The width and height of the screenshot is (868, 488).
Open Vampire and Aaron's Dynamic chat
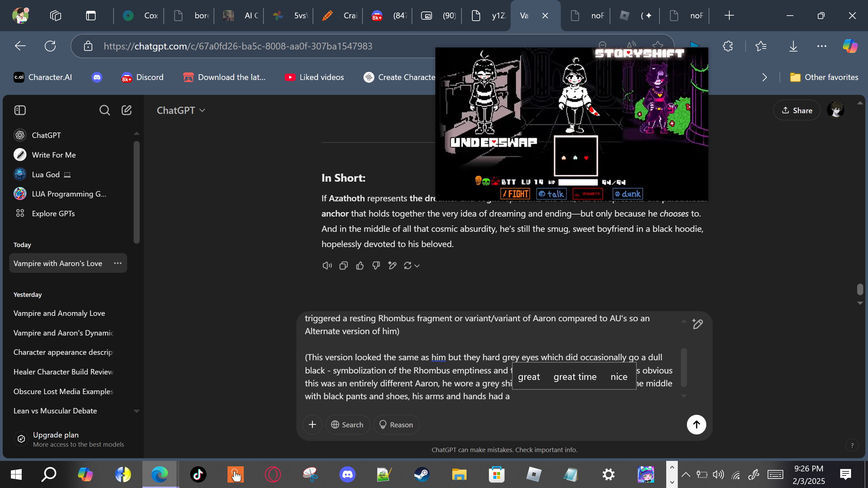tap(68, 333)
